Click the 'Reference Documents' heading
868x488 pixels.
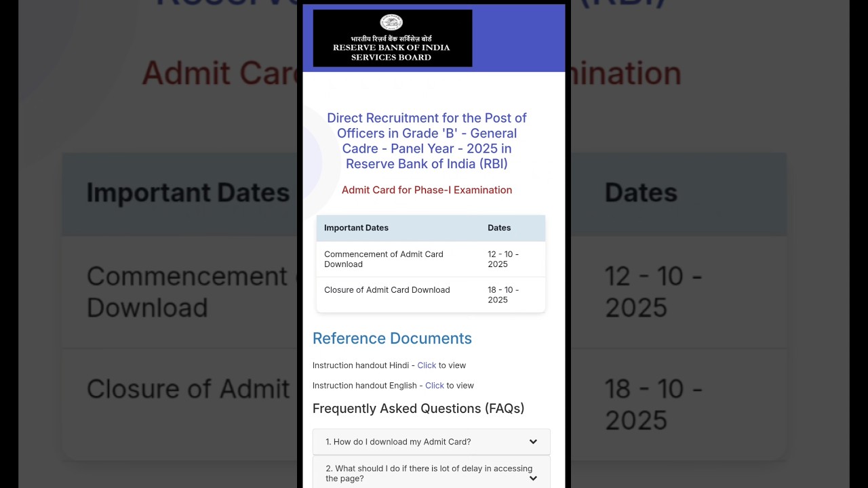[x=392, y=338]
